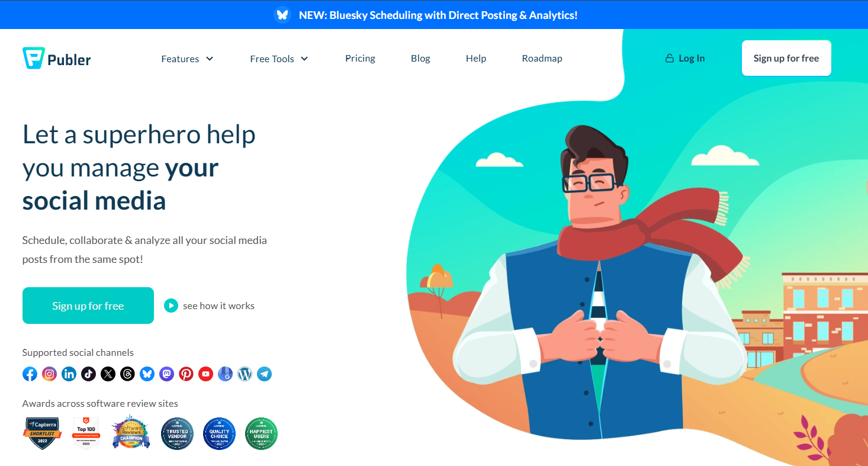This screenshot has width=868, height=466.
Task: Click the Pinterest channel icon
Action: coord(186,374)
